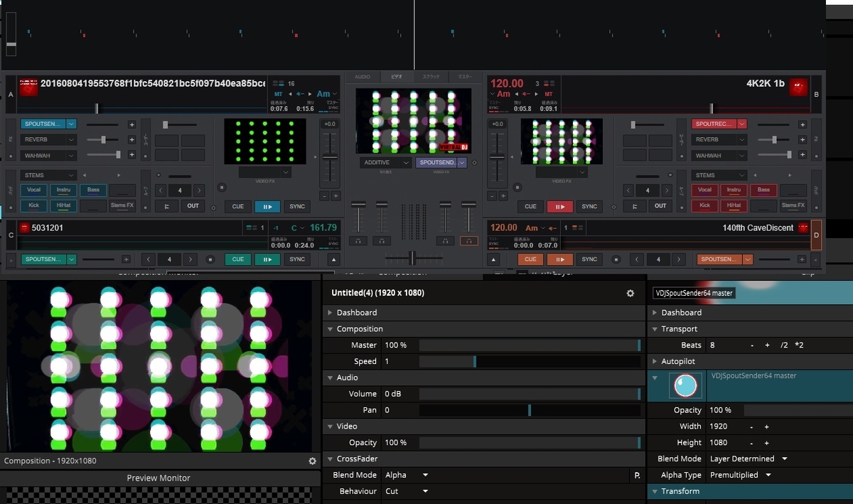The width and height of the screenshot is (853, 504).
Task: Play or pause deck B
Action: coord(559,206)
